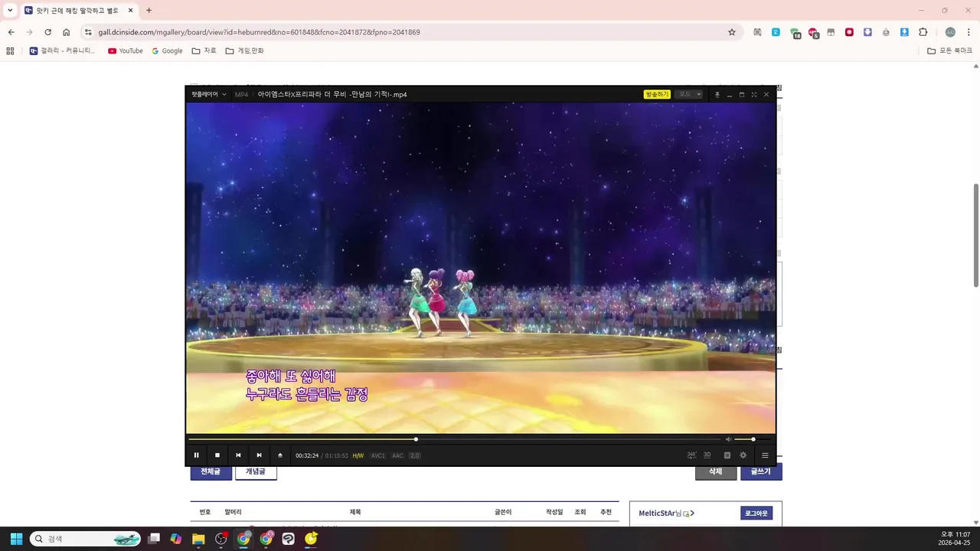
Task: Open file with the eject icon
Action: coord(280,455)
